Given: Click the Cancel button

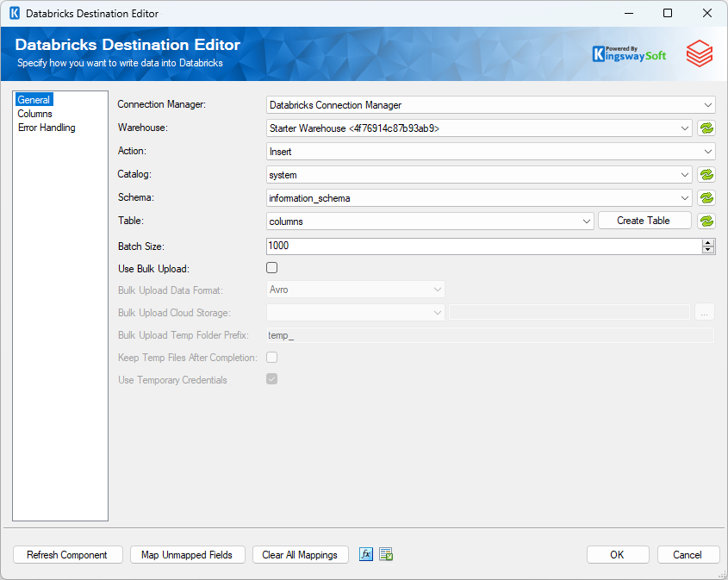Looking at the screenshot, I should point(688,554).
